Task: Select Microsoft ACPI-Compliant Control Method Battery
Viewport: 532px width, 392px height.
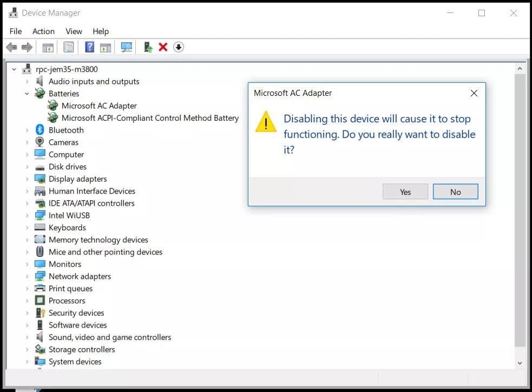Action: [x=150, y=118]
